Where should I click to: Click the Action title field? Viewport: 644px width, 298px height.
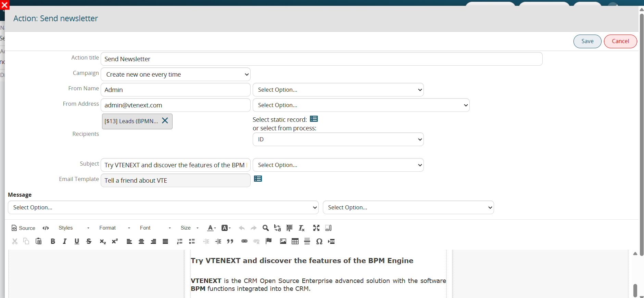(x=321, y=59)
